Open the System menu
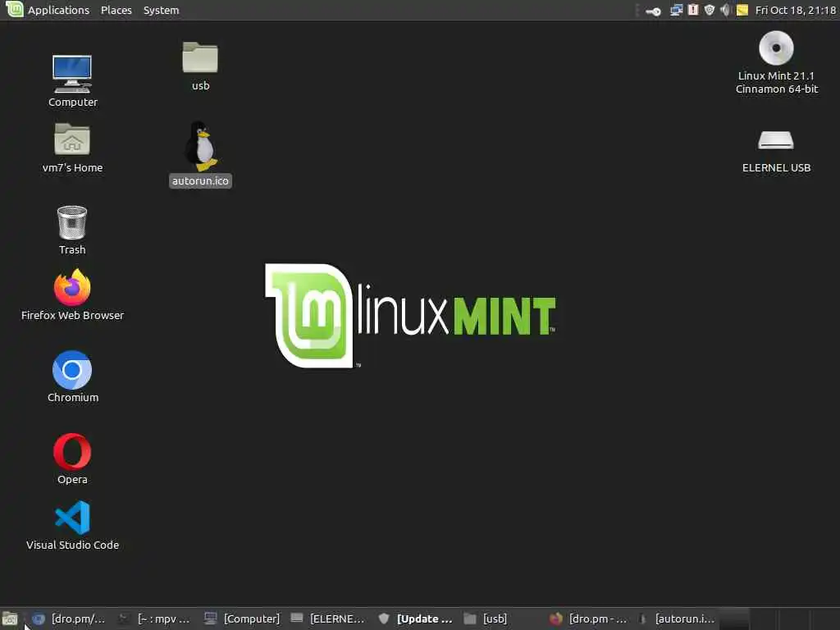 click(x=161, y=10)
